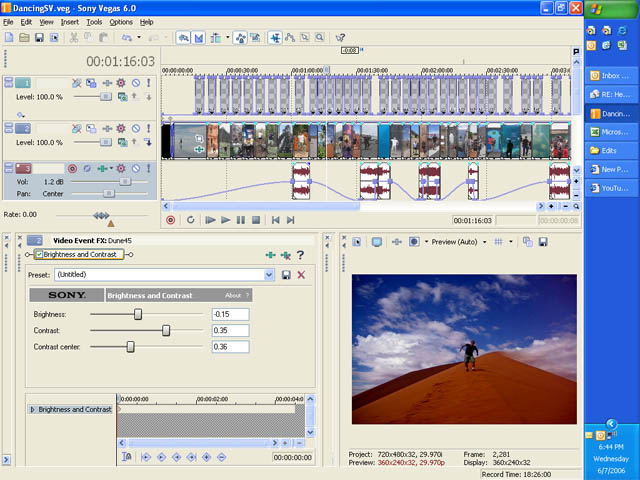Screen dimensions: 640x480
Task: Open the Insert menu
Action: (x=69, y=21)
